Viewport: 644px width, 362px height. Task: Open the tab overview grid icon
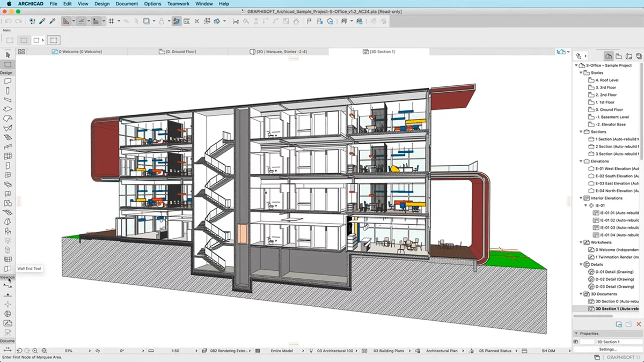click(x=21, y=51)
